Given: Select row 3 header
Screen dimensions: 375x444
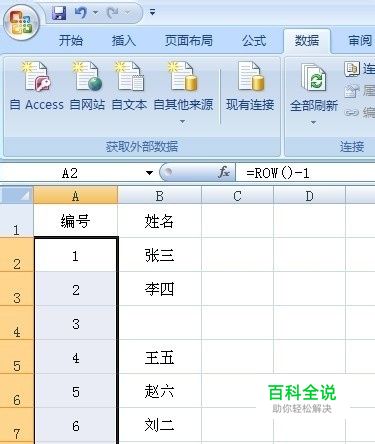Looking at the screenshot, I should coord(17,289).
